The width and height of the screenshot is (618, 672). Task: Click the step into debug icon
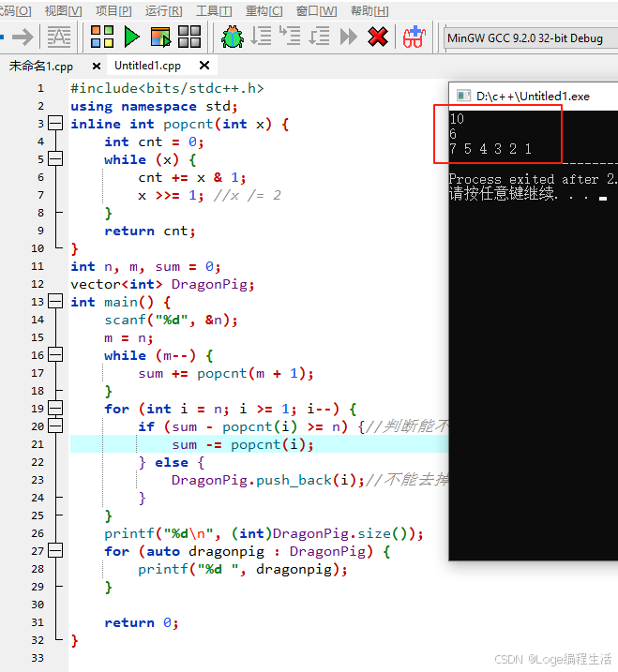290,37
